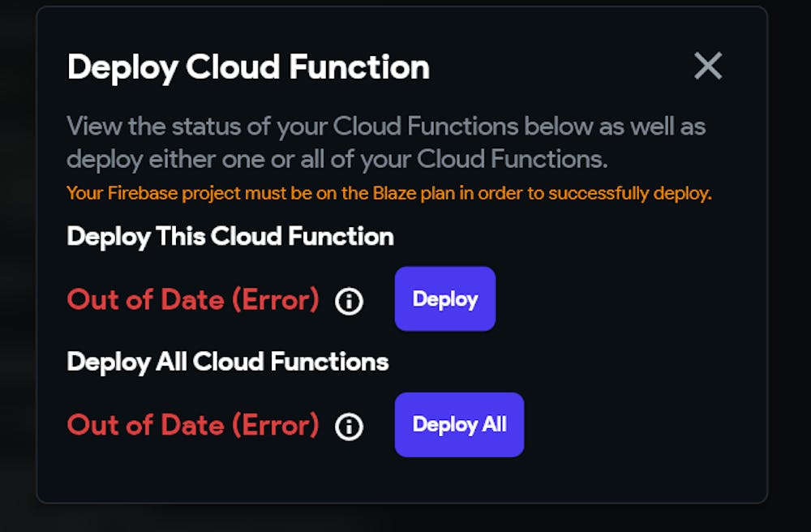Image resolution: width=811 pixels, height=532 pixels.
Task: Click the orange Blaze plan warning message
Action: click(x=389, y=194)
